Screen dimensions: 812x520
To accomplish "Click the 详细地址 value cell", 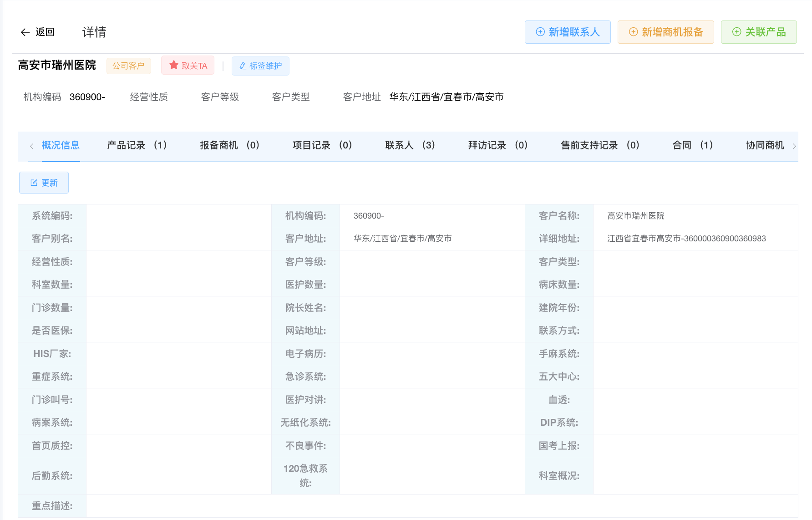I will coord(686,239).
